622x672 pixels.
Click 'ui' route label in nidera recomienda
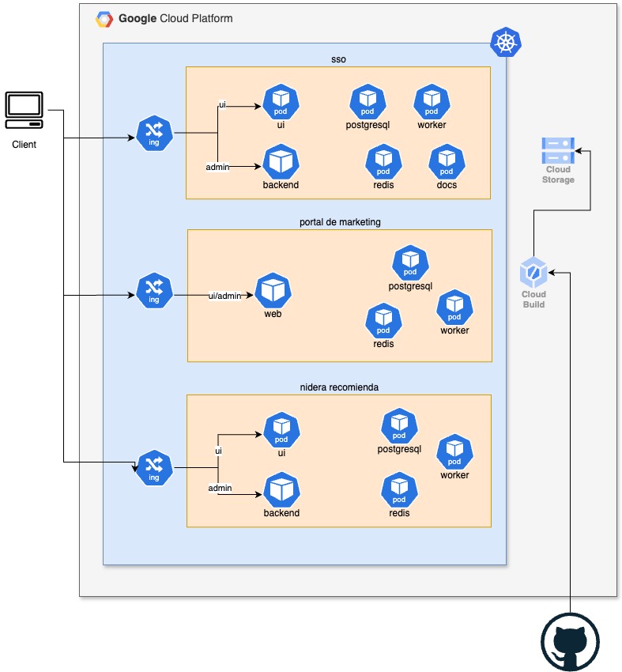218,451
